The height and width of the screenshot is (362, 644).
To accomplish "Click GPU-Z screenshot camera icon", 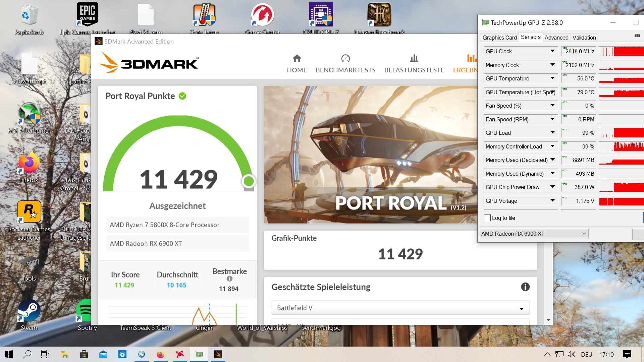I will click(637, 36).
